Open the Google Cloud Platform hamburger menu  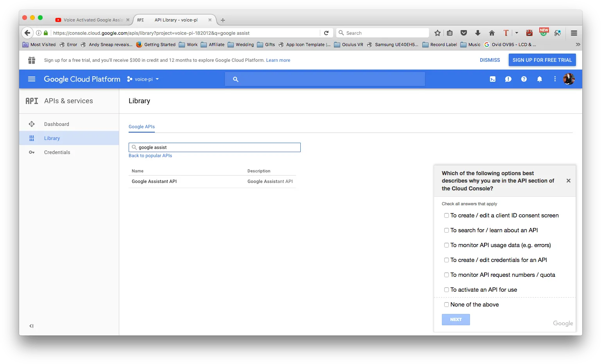pyautogui.click(x=32, y=79)
